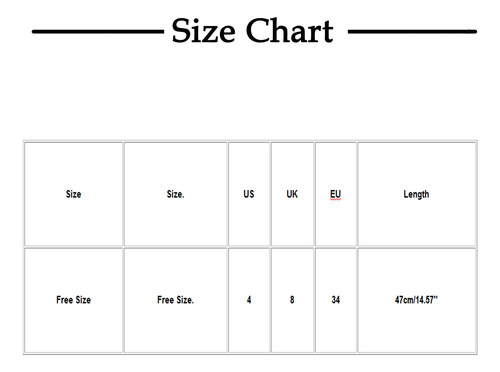This screenshot has height=372, width=500.
Task: Click the border between header and data rows
Action: click(x=250, y=247)
